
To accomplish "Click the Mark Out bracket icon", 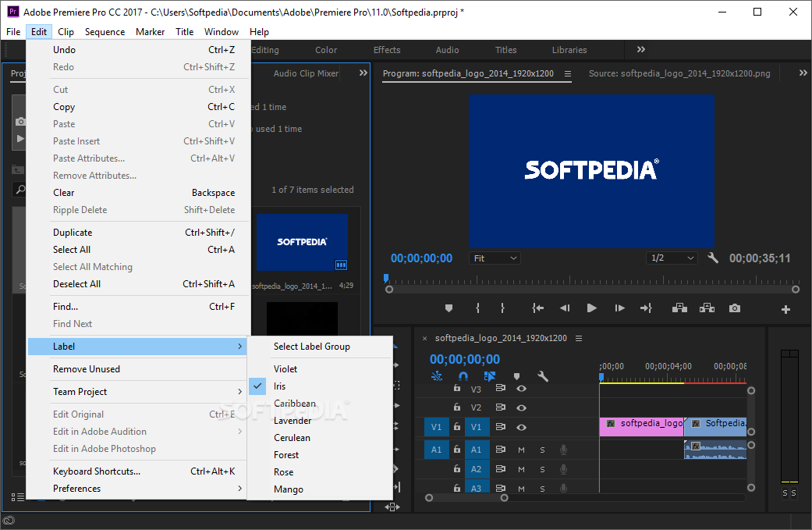I will pyautogui.click(x=502, y=308).
